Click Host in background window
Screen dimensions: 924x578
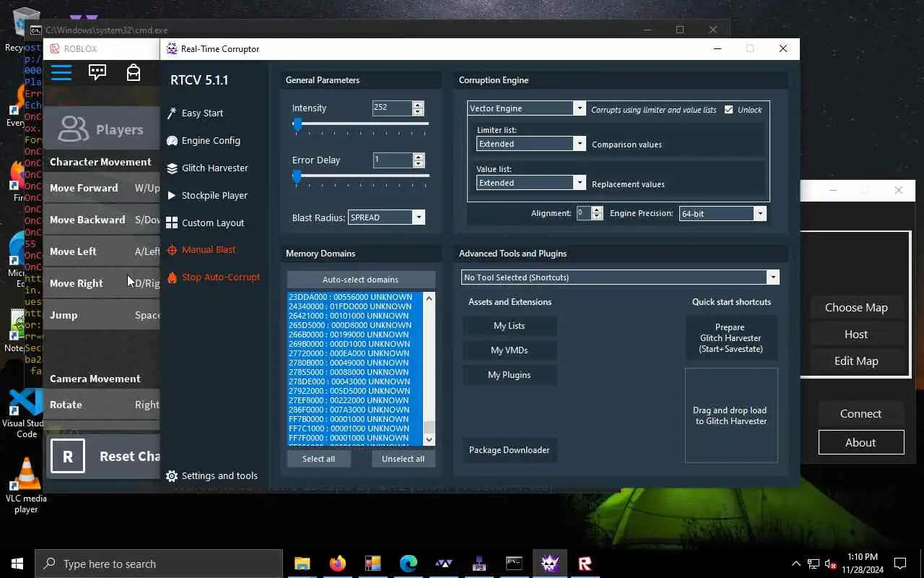(x=856, y=335)
